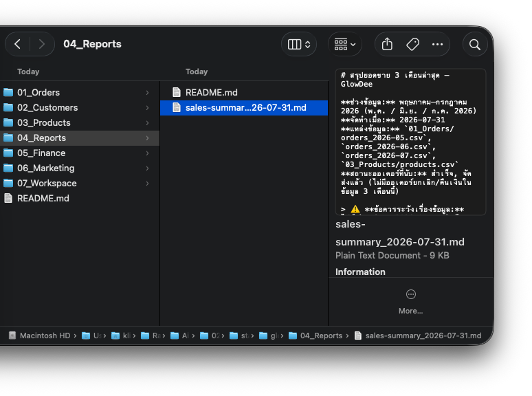Open the group-by grid dropdown
The width and height of the screenshot is (532, 396).
[345, 44]
